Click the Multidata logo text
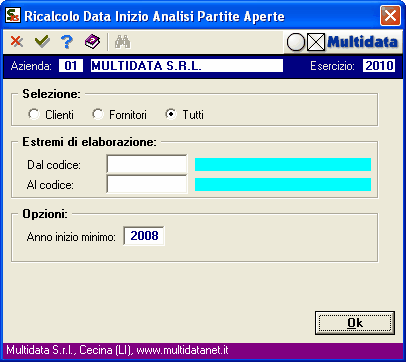The image size is (406, 362). click(363, 42)
